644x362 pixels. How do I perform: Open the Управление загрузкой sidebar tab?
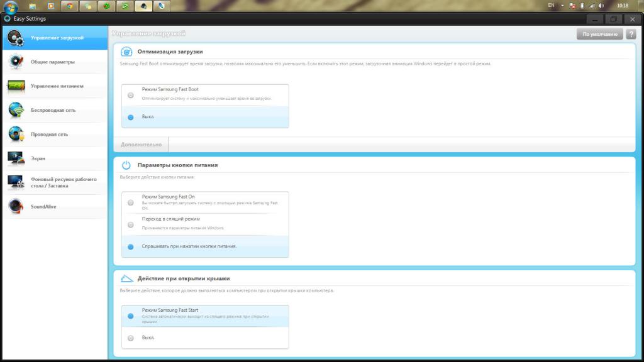click(x=55, y=38)
